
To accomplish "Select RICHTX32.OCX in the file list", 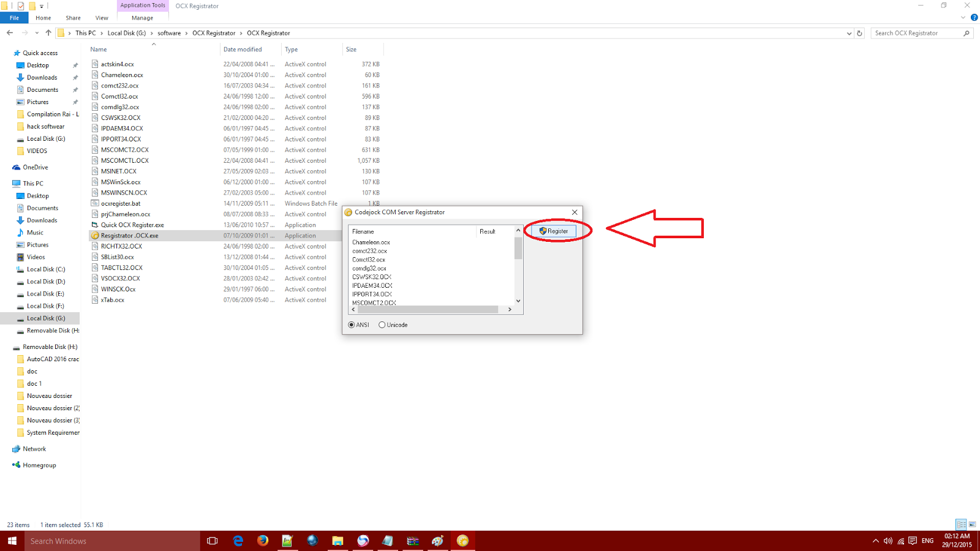I will (121, 246).
